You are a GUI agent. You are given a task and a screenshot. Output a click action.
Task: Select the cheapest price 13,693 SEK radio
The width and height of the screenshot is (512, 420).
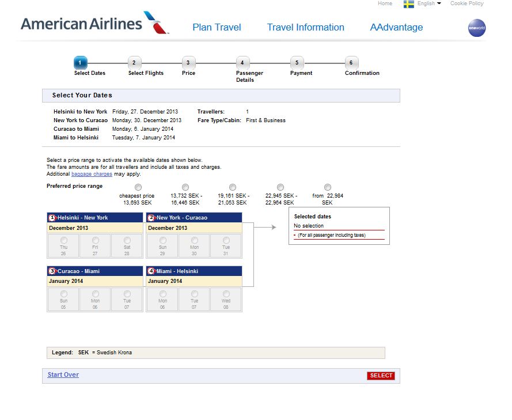pyautogui.click(x=138, y=187)
